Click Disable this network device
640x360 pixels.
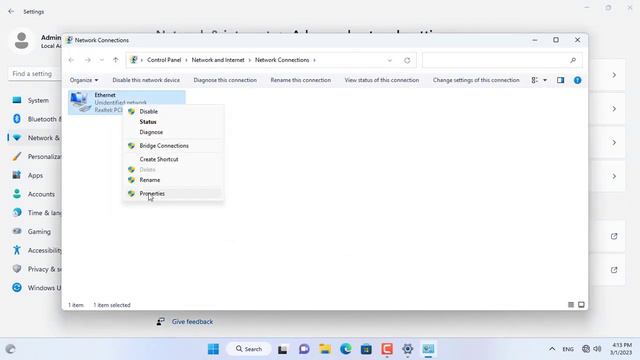click(x=146, y=80)
